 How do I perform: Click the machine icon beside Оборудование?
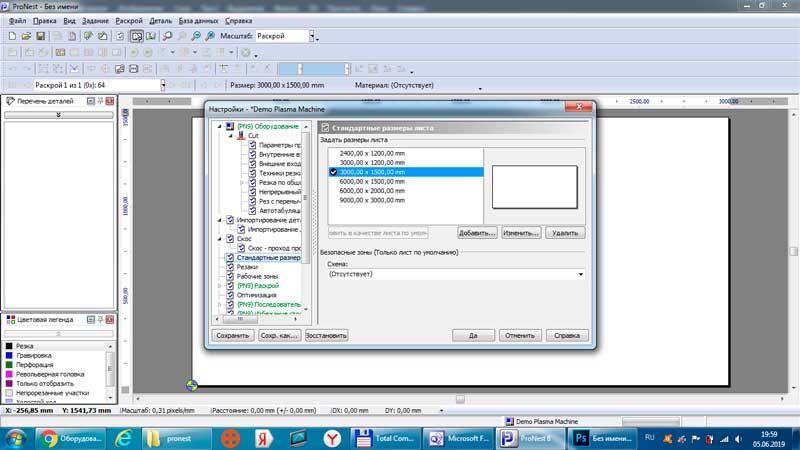(x=230, y=126)
